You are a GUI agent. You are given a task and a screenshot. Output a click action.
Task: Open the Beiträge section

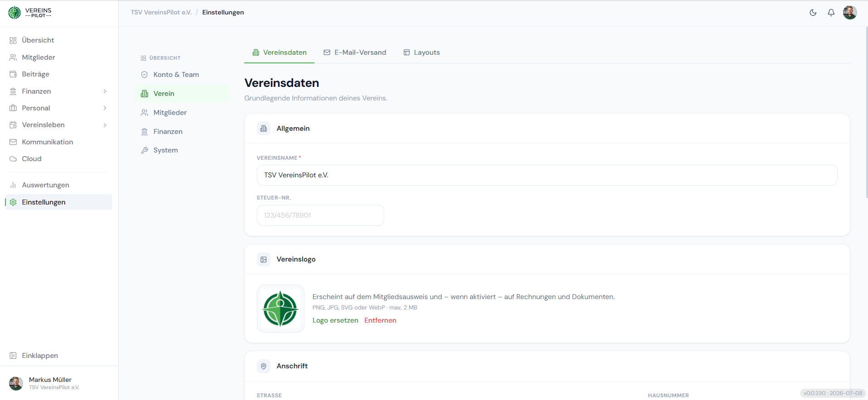tap(59, 74)
